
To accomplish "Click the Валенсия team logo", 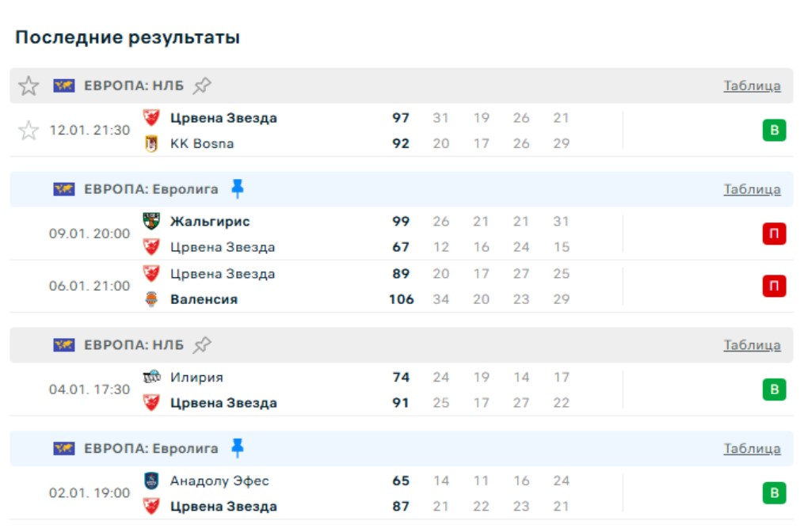I will [151, 299].
